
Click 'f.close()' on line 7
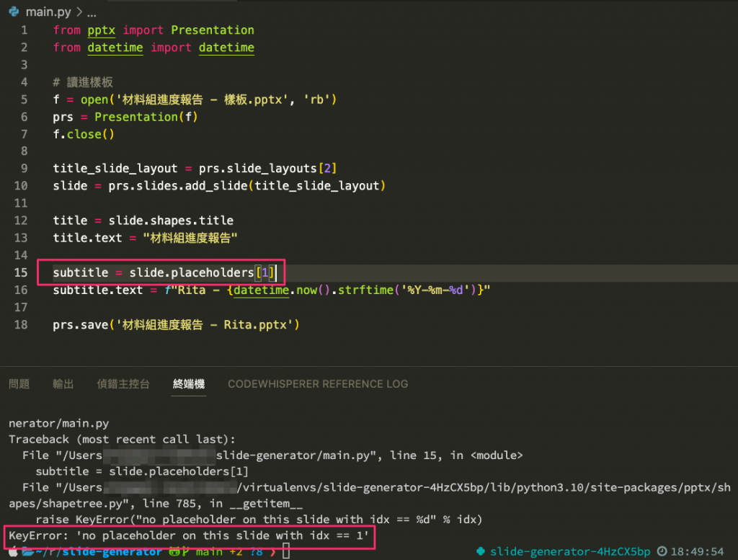click(x=84, y=134)
